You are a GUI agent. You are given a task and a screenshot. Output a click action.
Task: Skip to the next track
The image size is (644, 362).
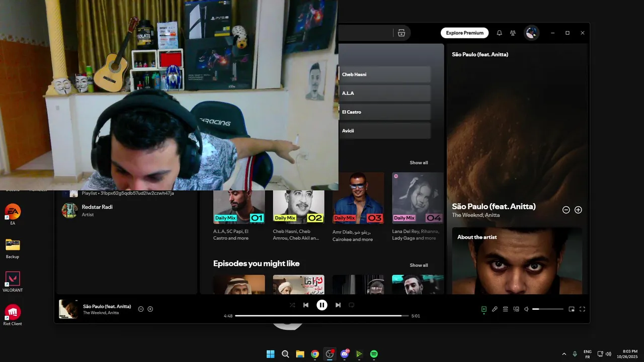(x=338, y=305)
